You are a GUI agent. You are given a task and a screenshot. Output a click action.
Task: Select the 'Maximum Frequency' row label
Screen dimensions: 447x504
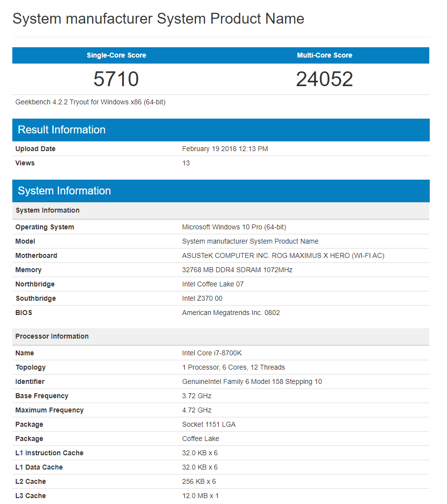50,410
